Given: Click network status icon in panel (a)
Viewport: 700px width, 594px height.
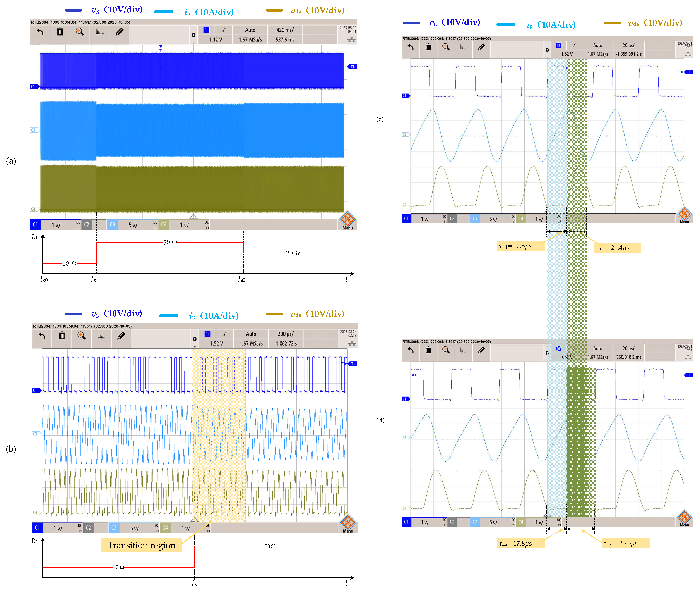Looking at the screenshot, I should (351, 40).
